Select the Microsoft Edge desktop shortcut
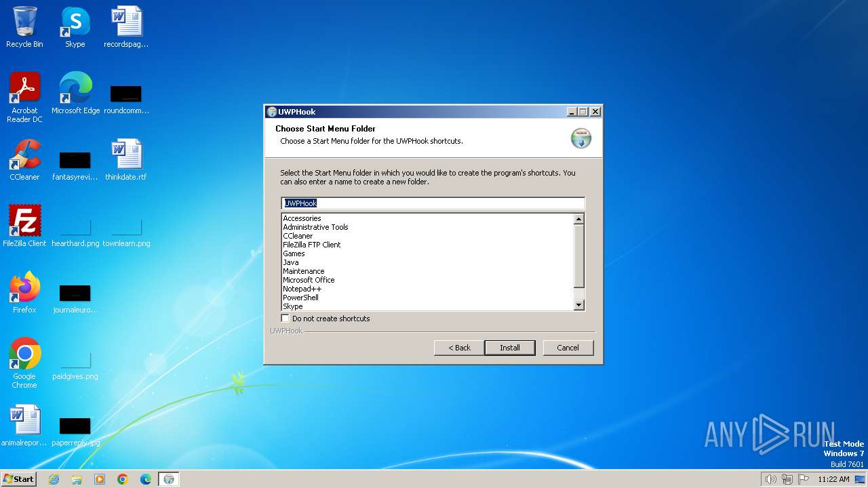 tap(75, 94)
